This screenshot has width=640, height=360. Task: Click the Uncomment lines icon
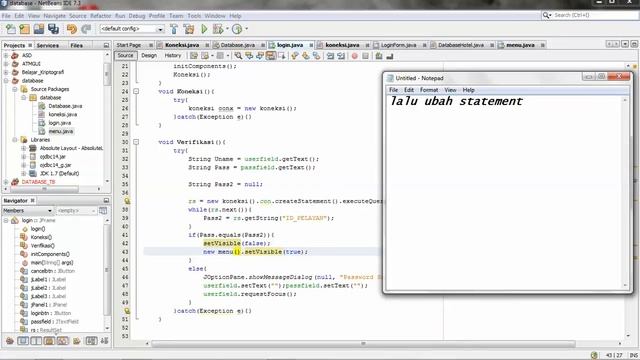[389, 56]
